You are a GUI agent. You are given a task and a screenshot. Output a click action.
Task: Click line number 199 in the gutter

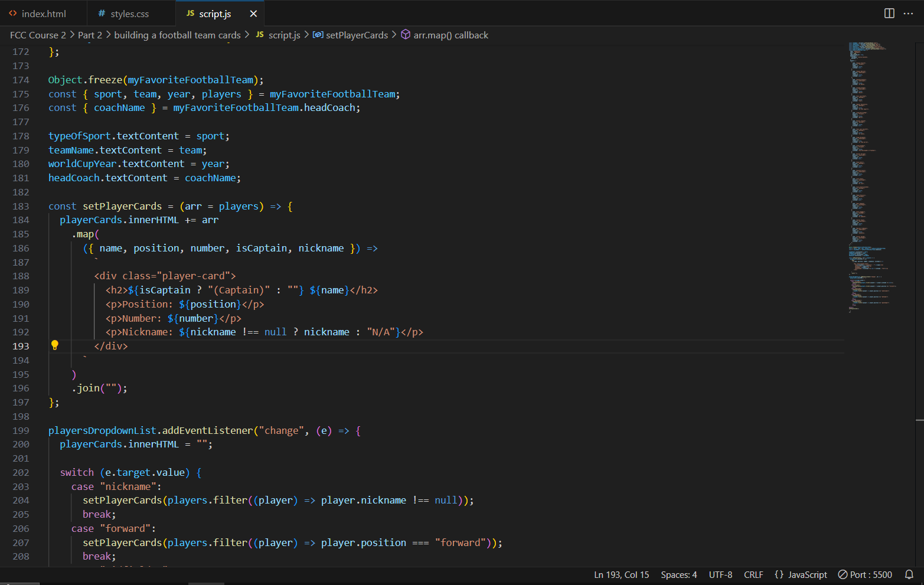21,430
